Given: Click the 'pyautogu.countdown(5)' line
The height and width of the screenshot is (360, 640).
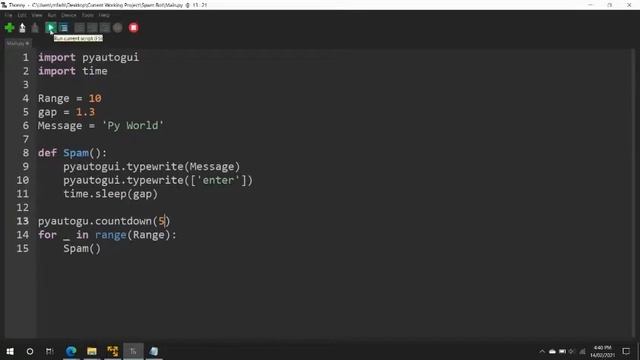Looking at the screenshot, I should [x=104, y=221].
